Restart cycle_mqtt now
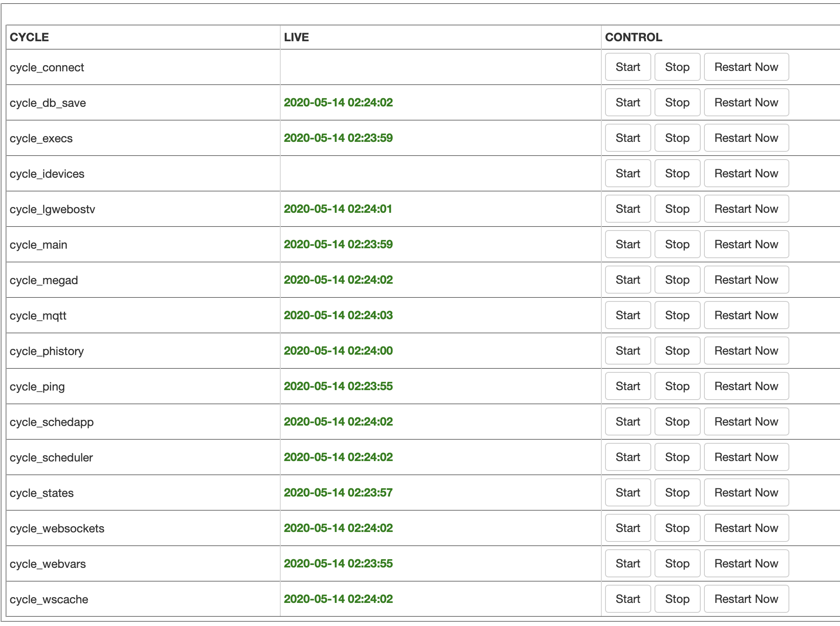This screenshot has height=626, width=840. click(746, 315)
